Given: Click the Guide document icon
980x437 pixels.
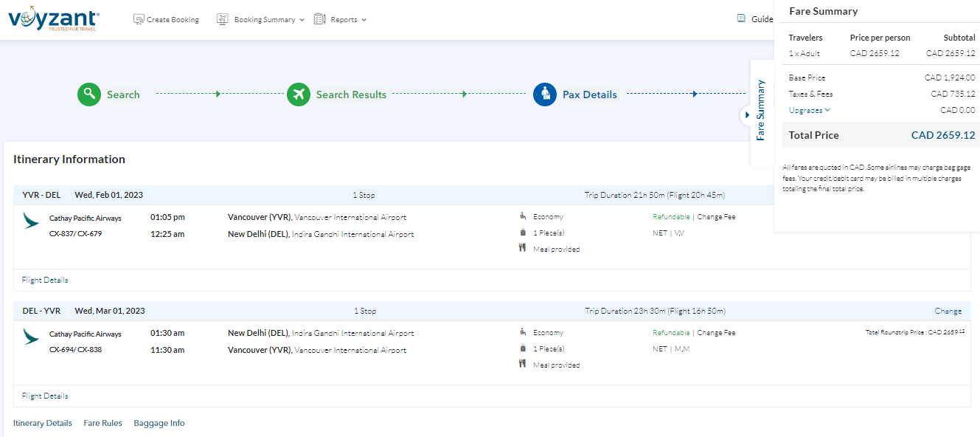Looking at the screenshot, I should (741, 19).
